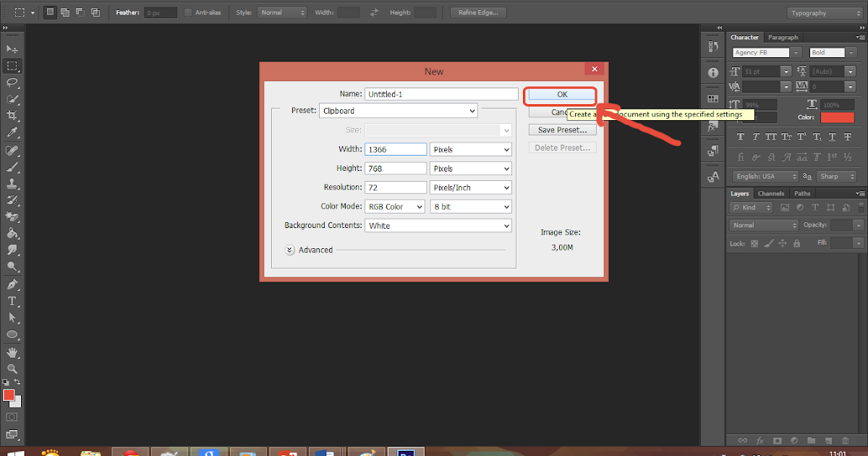Open the Swatches panel icon
868x456 pixels.
(712, 98)
